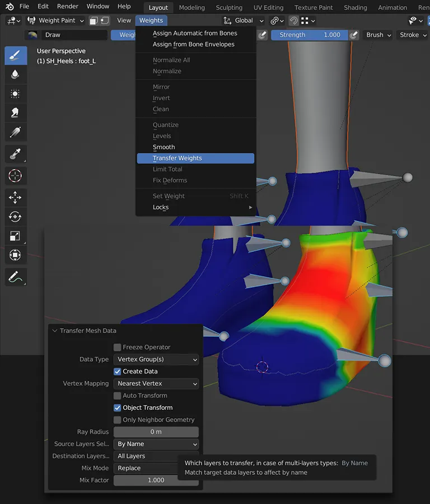The image size is (430, 504).
Task: Open the Help menu
Action: pyautogui.click(x=124, y=6)
